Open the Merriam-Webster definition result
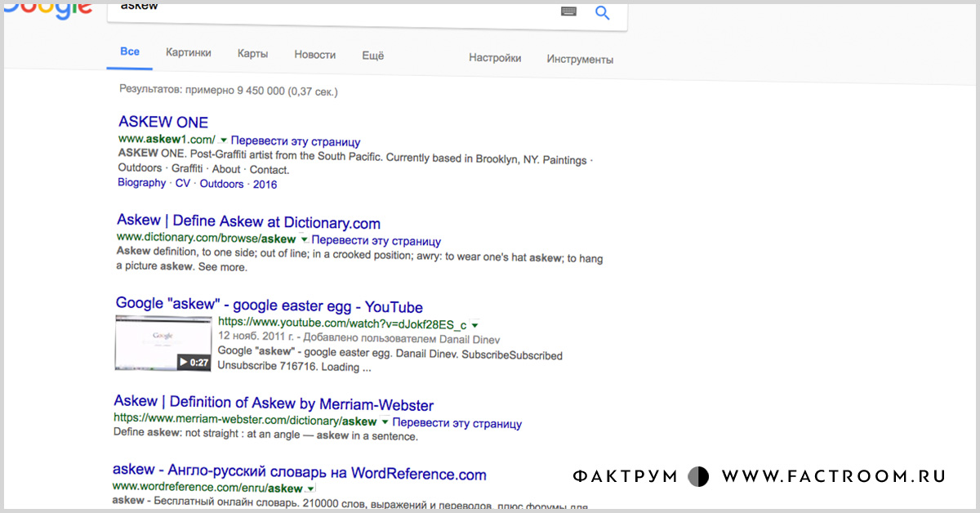The height and width of the screenshot is (513, 980). tap(274, 404)
